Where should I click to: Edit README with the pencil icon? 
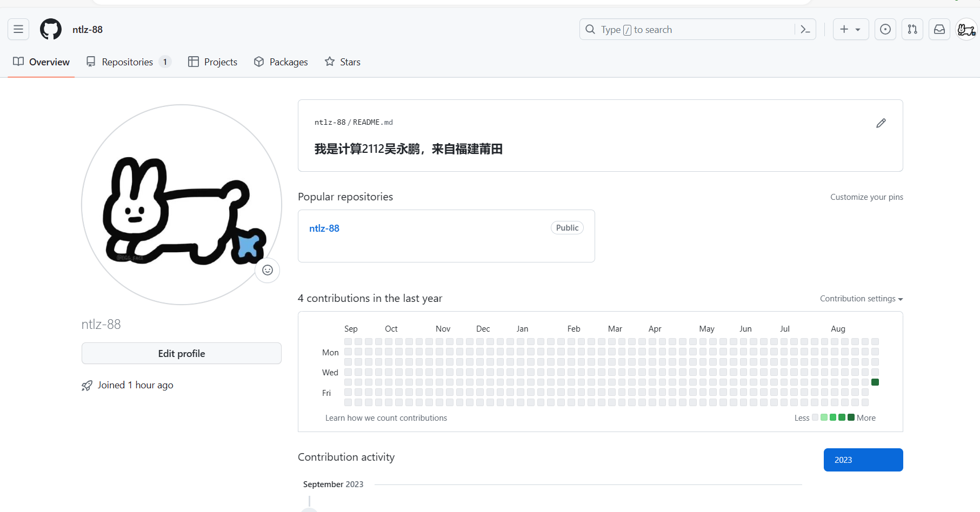[x=881, y=123]
